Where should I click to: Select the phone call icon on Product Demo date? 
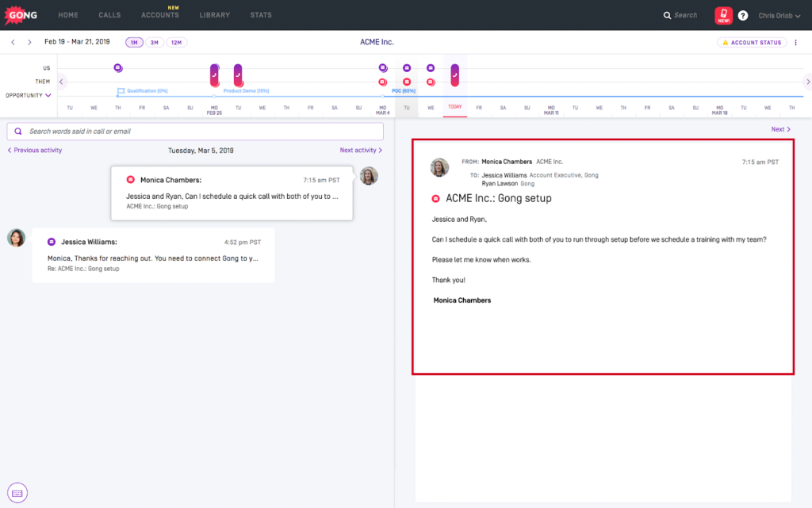click(238, 74)
